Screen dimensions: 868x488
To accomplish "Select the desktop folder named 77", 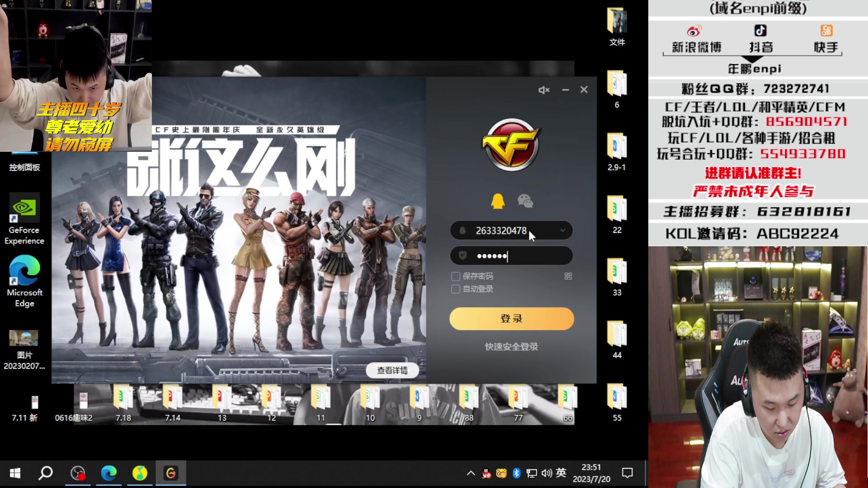I will [x=519, y=403].
